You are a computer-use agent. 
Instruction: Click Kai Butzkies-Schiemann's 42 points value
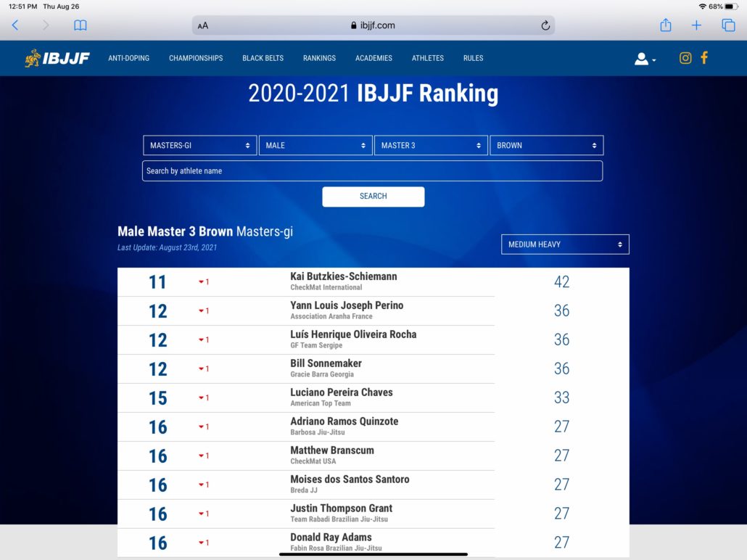[561, 282]
